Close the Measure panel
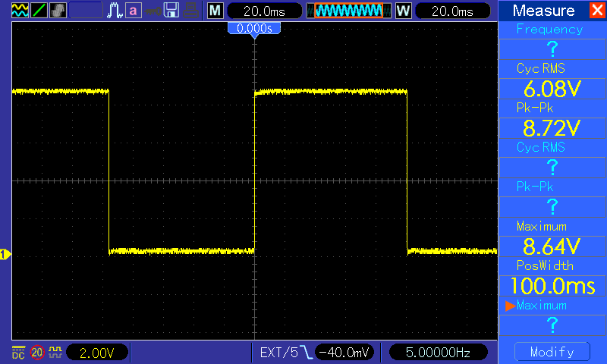The height and width of the screenshot is (364, 607). [x=597, y=10]
